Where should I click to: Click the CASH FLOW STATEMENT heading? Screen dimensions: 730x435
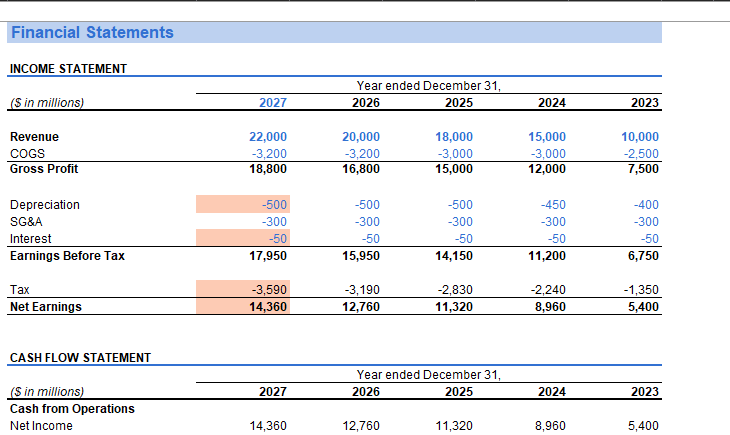click(81, 358)
